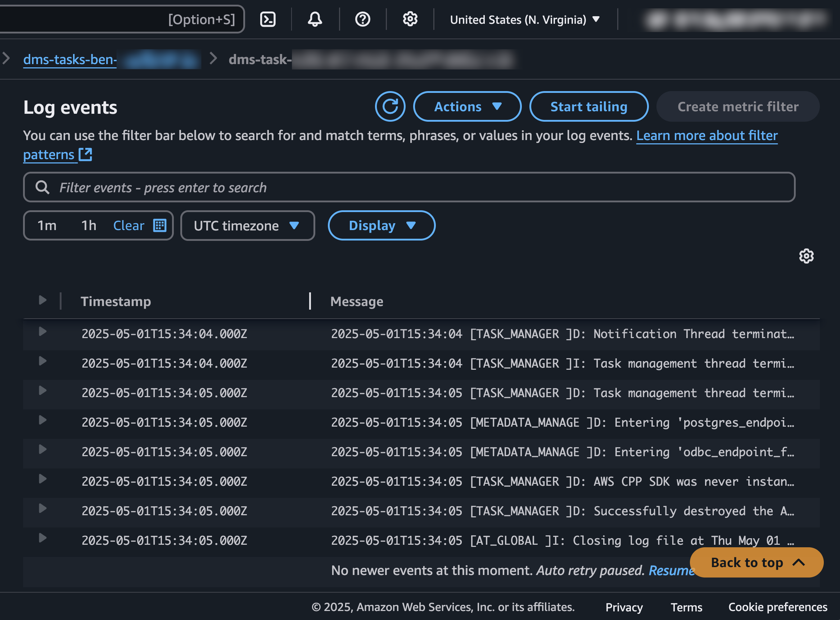Open account settings gear in top bar

410,19
